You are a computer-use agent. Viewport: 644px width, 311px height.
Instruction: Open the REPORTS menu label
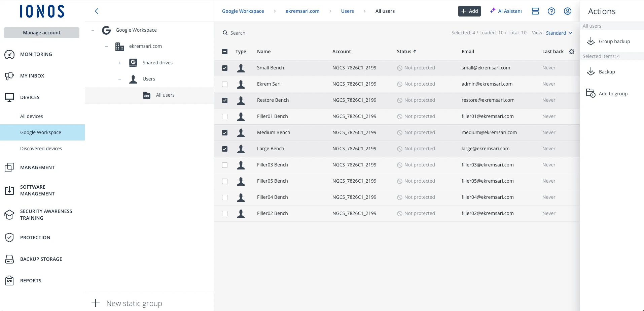coord(31,281)
